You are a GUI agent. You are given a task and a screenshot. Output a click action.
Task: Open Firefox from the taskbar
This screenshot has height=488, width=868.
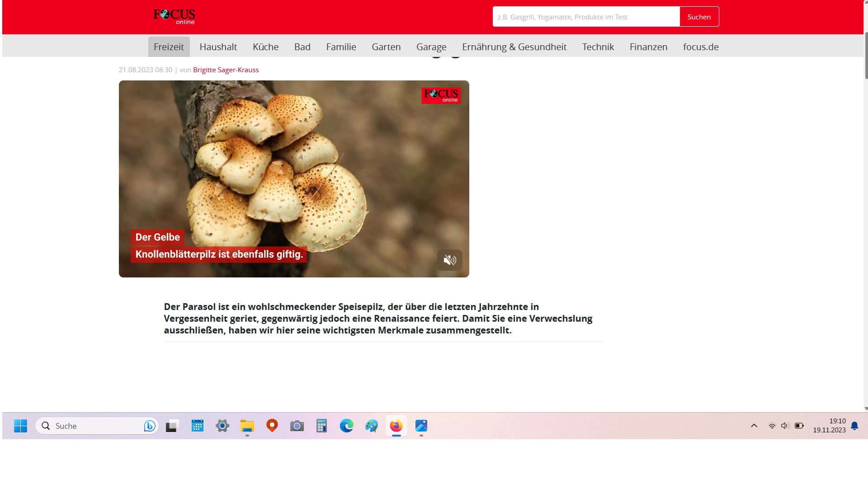pyautogui.click(x=396, y=426)
